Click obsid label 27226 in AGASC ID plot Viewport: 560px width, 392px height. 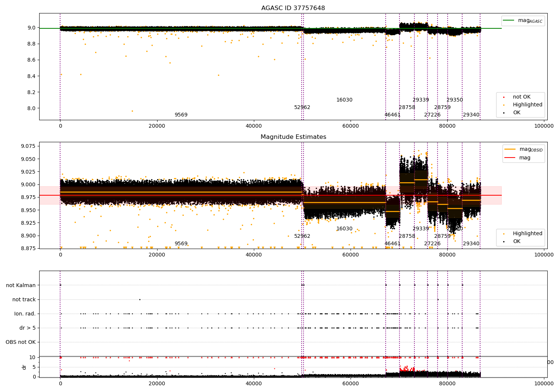coord(432,115)
